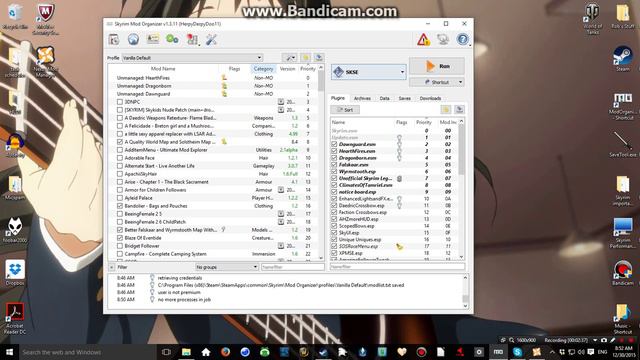Click the yellow icon above the plugin list

point(446,109)
